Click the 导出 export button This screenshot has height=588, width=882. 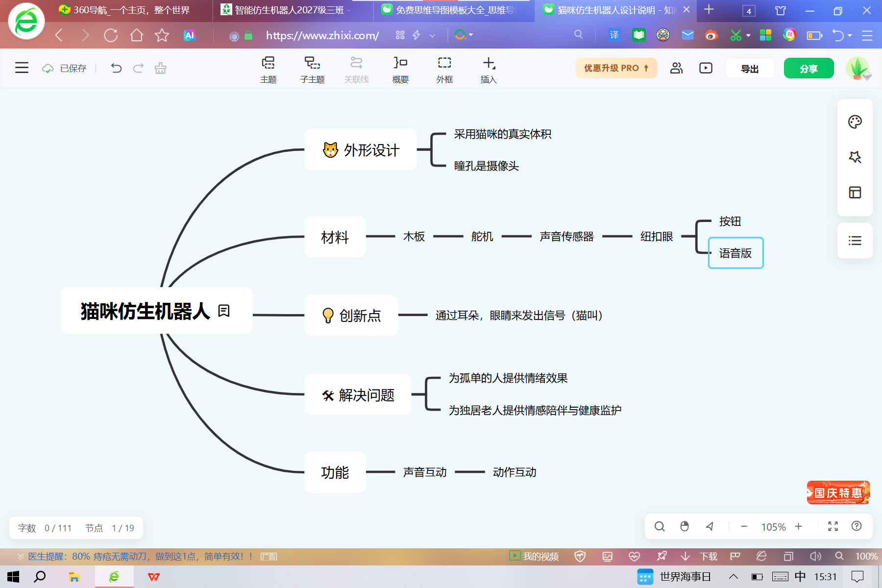coord(750,68)
